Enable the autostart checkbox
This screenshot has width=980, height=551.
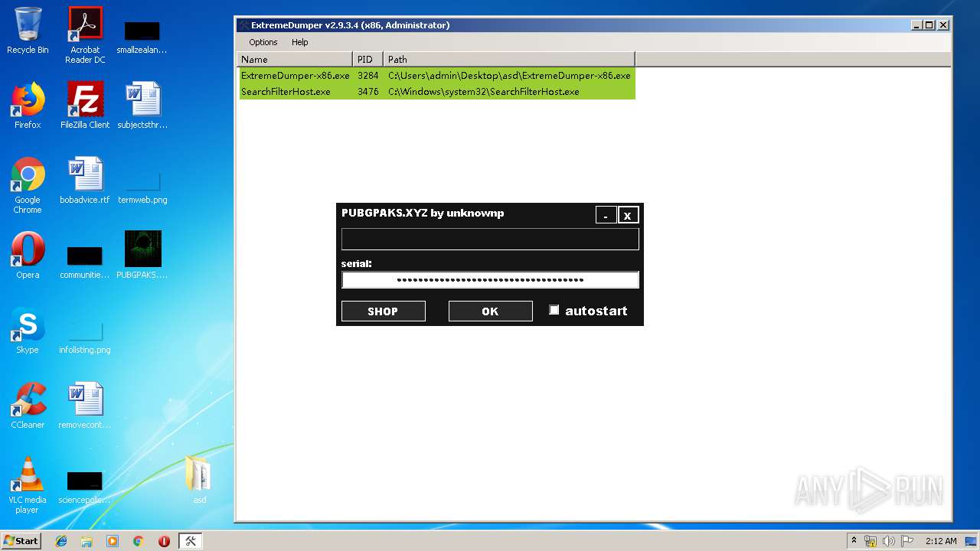pyautogui.click(x=554, y=310)
